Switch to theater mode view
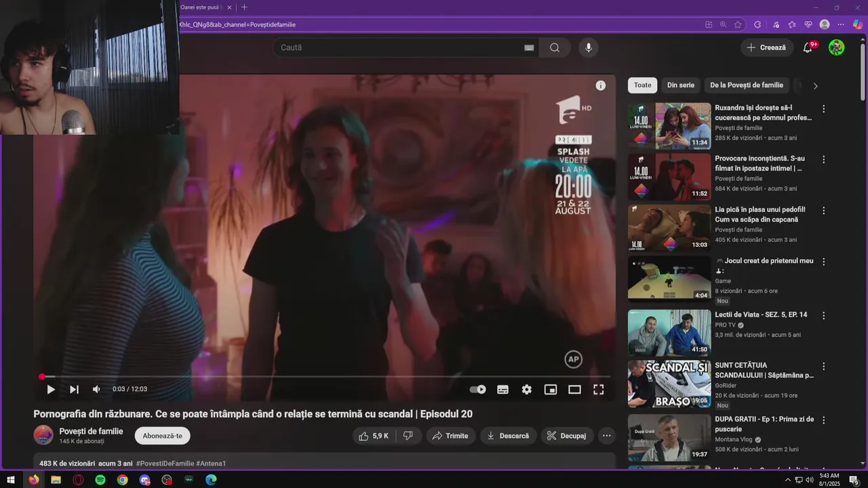This screenshot has height=488, width=868. pos(574,390)
